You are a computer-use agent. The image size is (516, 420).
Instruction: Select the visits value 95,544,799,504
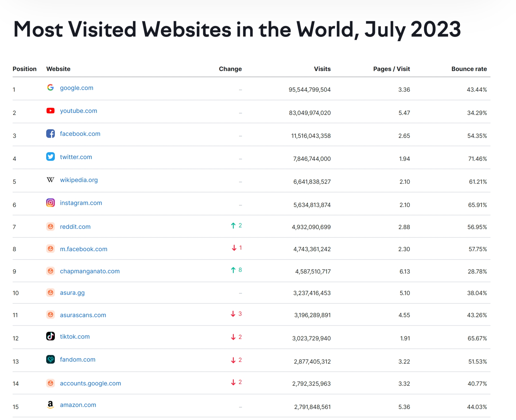click(310, 90)
